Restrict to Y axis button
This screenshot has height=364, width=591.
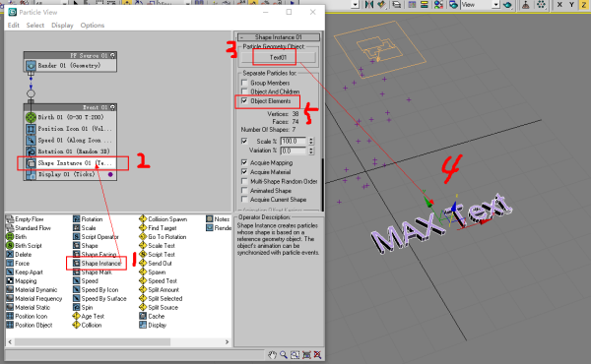571,5
